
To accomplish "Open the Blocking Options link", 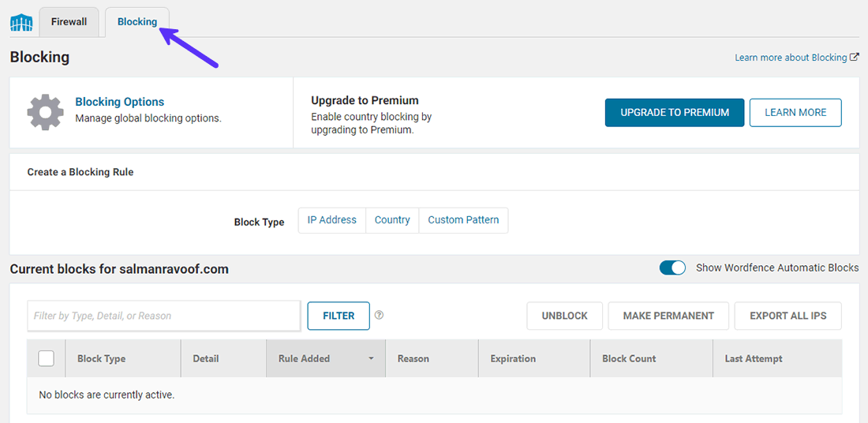I will point(119,102).
